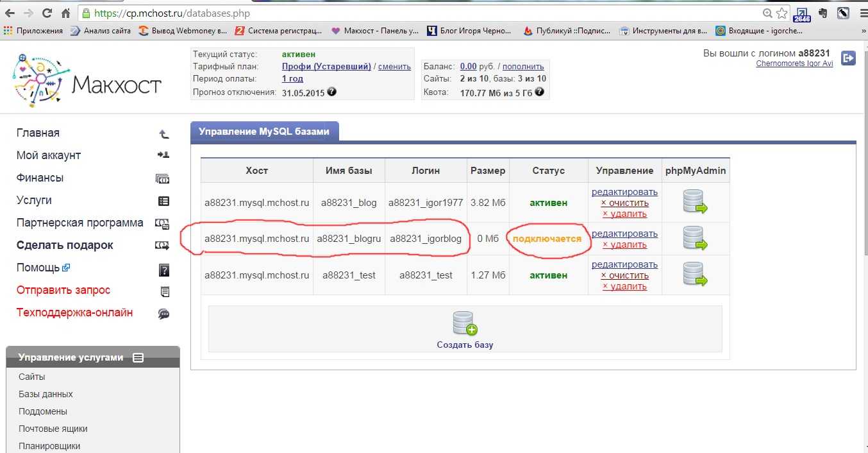
Task: Select the MySQL database management tab
Action: click(x=264, y=132)
